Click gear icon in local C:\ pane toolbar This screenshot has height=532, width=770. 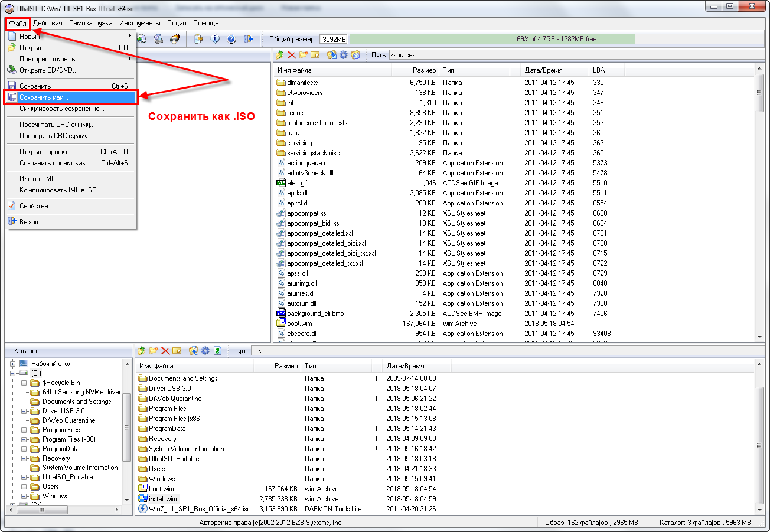[x=205, y=350]
